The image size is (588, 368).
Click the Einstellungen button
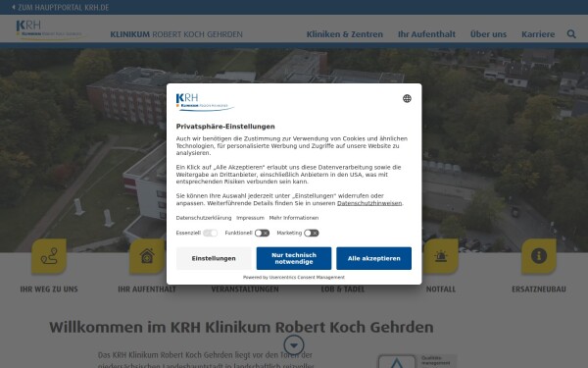pos(214,258)
